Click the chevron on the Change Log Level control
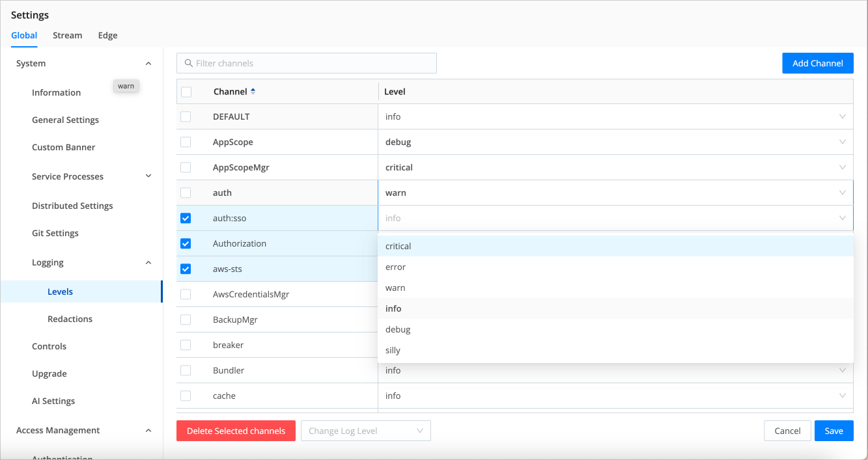Screen dimensions: 868x460 [x=420, y=430]
